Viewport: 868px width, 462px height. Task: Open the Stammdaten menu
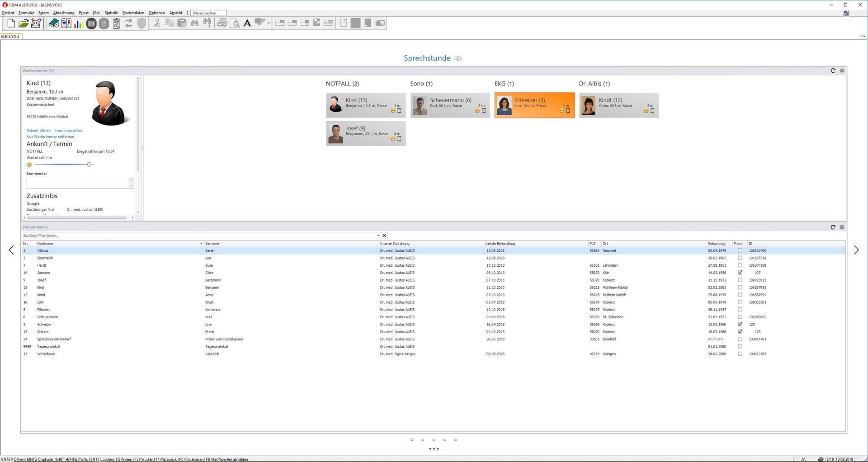[x=133, y=13]
